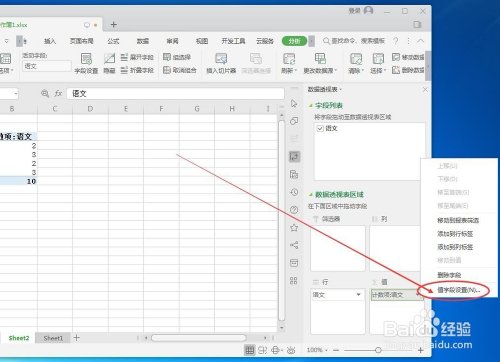500x362 pixels.
Task: Choose 添加到列标签 in context menu
Action: pos(455,247)
